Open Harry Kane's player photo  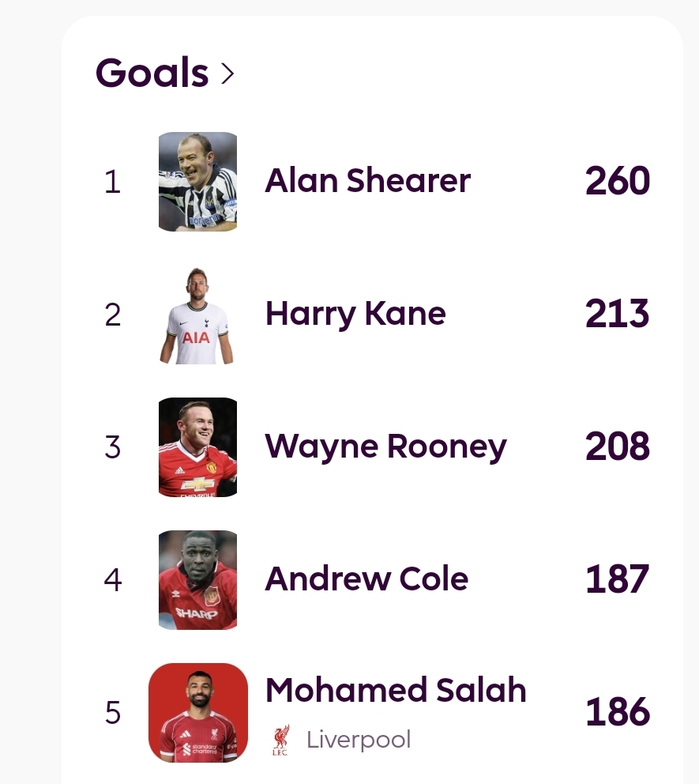click(197, 315)
